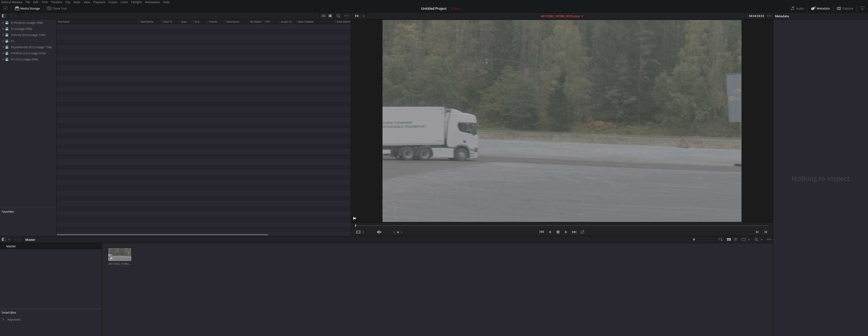
Task: Expand the Keywords smart bin
Action: tap(3, 319)
